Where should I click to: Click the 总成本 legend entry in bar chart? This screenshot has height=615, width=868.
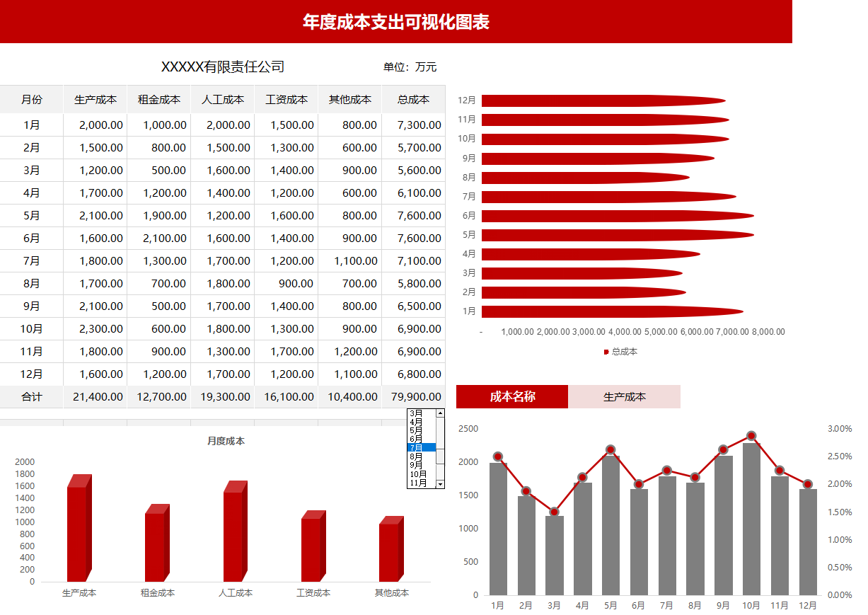pyautogui.click(x=620, y=352)
